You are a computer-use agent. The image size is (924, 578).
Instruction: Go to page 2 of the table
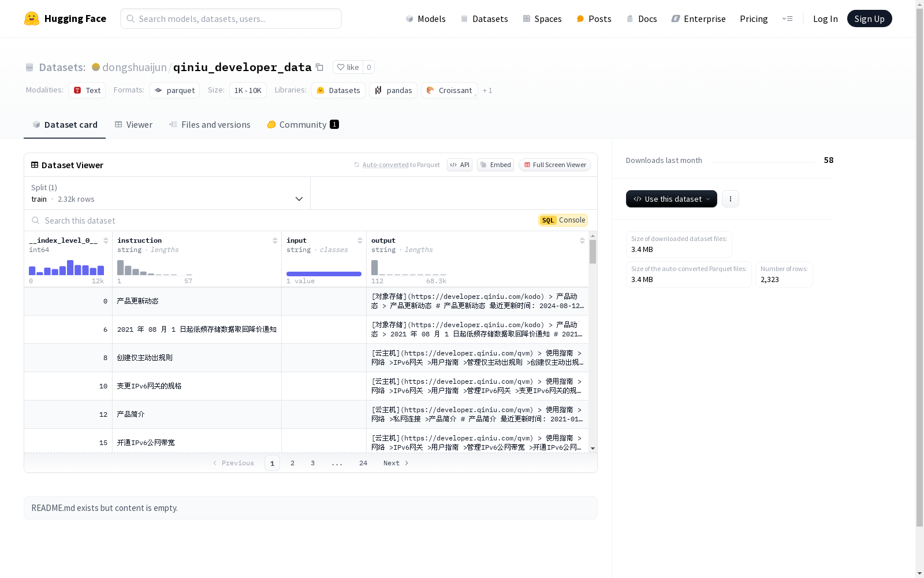coord(293,463)
